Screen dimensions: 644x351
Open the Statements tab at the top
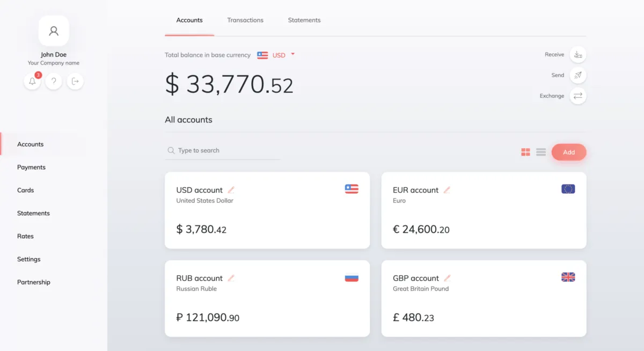click(304, 20)
